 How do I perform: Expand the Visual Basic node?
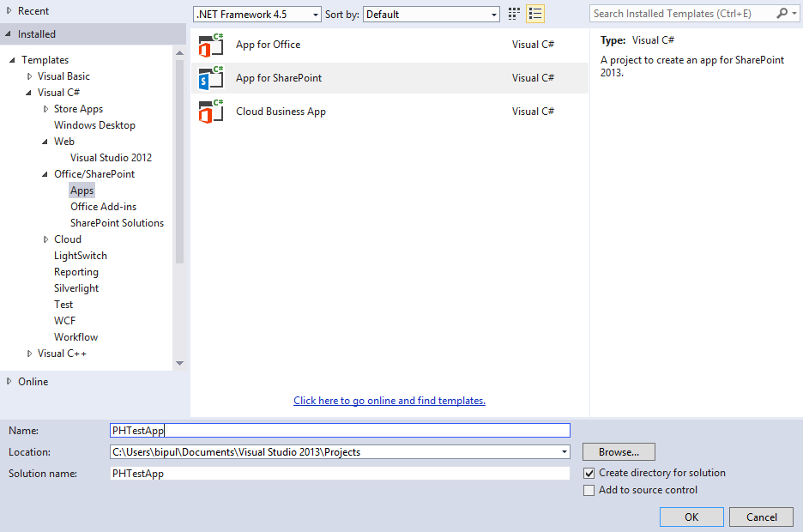30,76
